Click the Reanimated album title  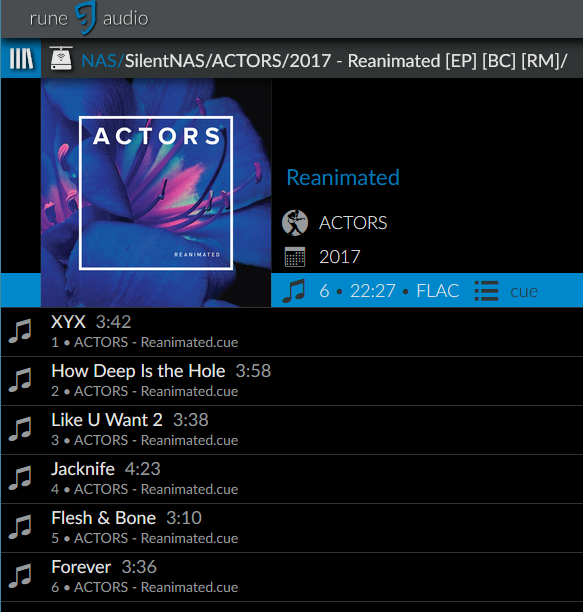[x=343, y=178]
